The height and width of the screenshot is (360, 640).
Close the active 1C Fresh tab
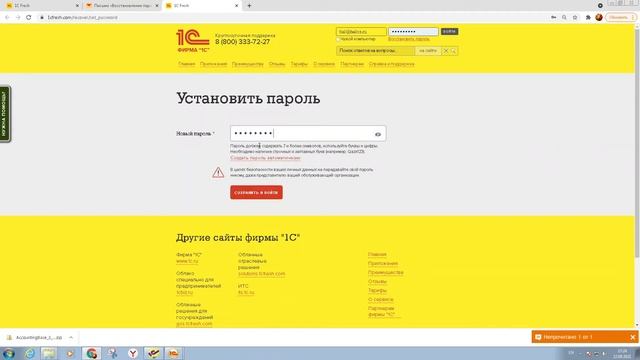237,6
